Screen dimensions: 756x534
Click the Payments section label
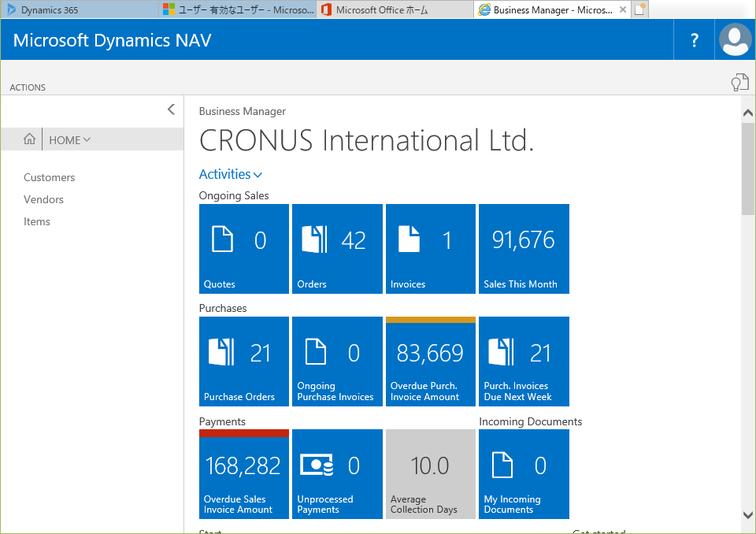coord(222,421)
